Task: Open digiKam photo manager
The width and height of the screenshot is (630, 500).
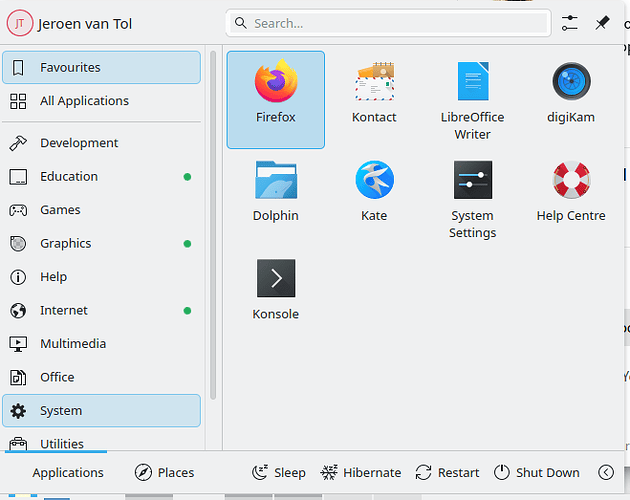Action: tap(571, 98)
